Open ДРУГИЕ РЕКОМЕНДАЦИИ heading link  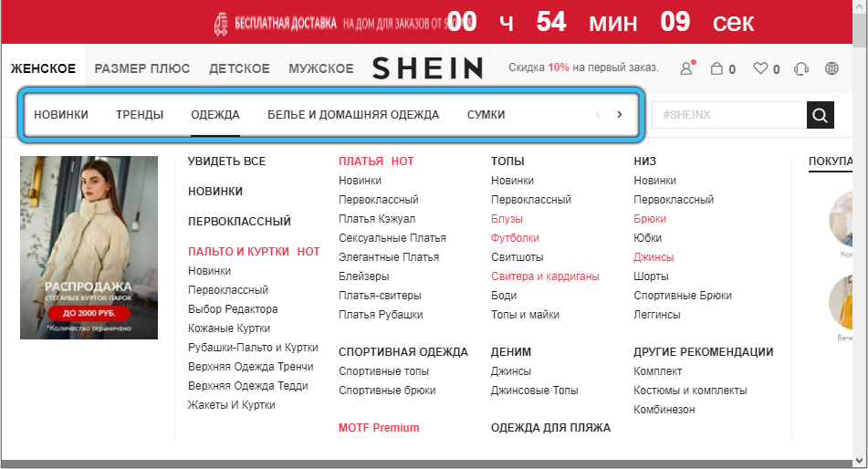point(704,351)
